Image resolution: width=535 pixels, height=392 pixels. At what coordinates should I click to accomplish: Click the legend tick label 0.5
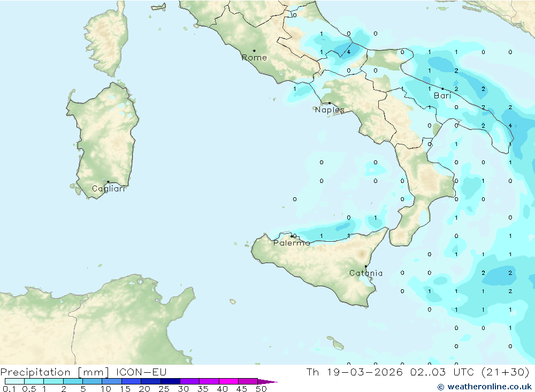click(x=29, y=389)
